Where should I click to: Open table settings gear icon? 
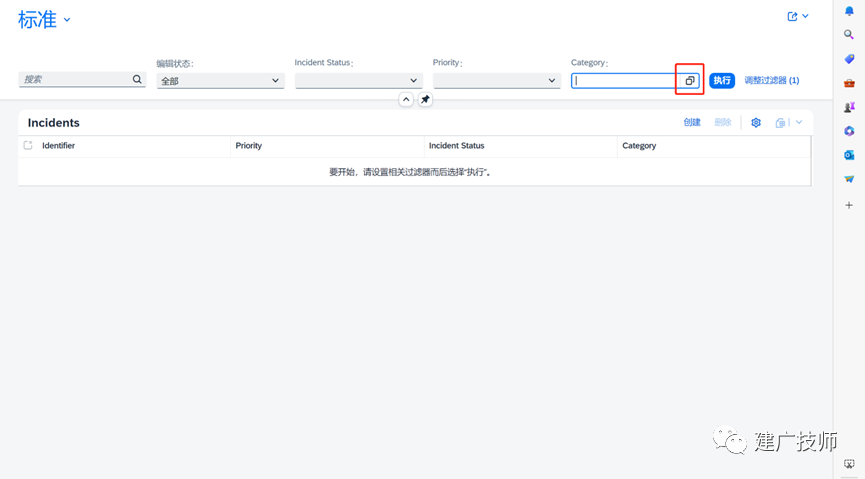point(756,123)
